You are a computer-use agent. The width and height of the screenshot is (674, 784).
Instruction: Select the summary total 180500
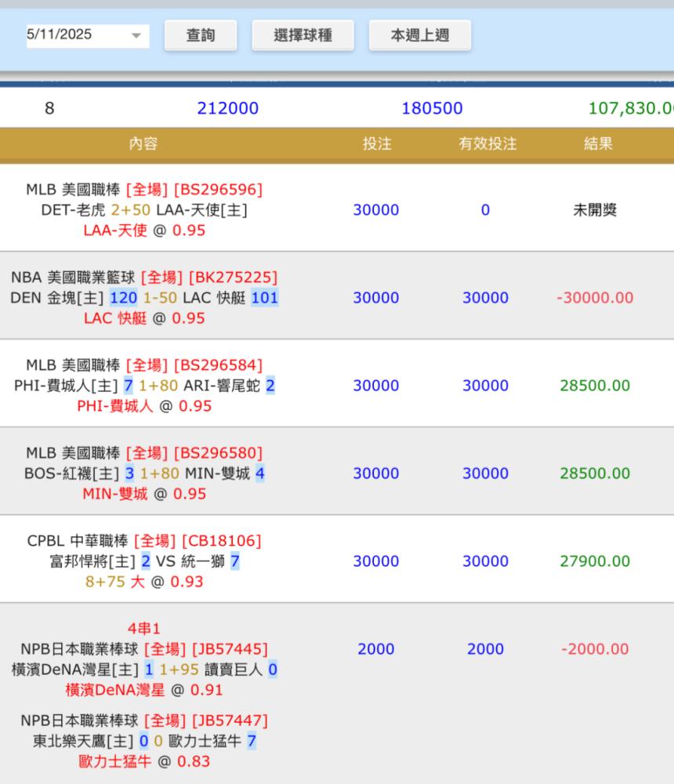(x=432, y=108)
